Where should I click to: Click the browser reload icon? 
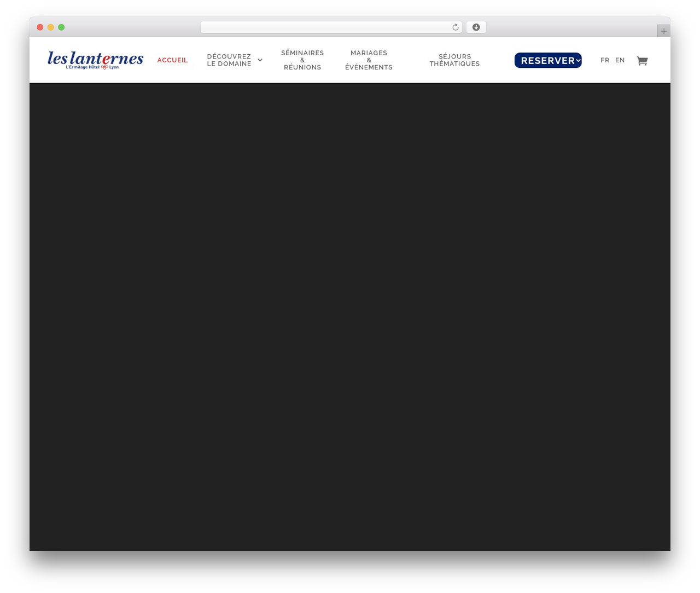tap(455, 27)
